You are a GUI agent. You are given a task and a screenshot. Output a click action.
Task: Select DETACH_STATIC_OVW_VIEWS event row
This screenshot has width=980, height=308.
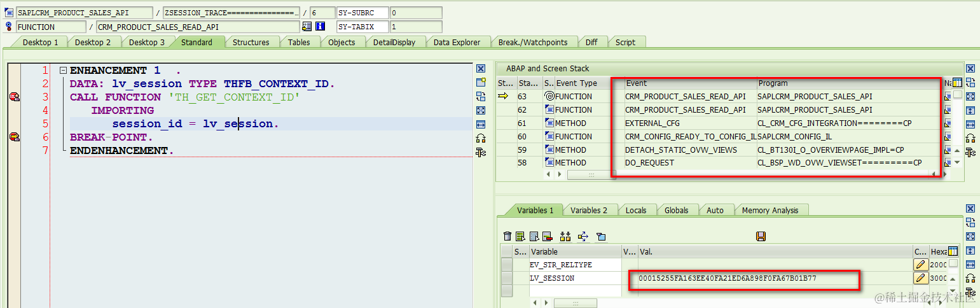(x=689, y=150)
